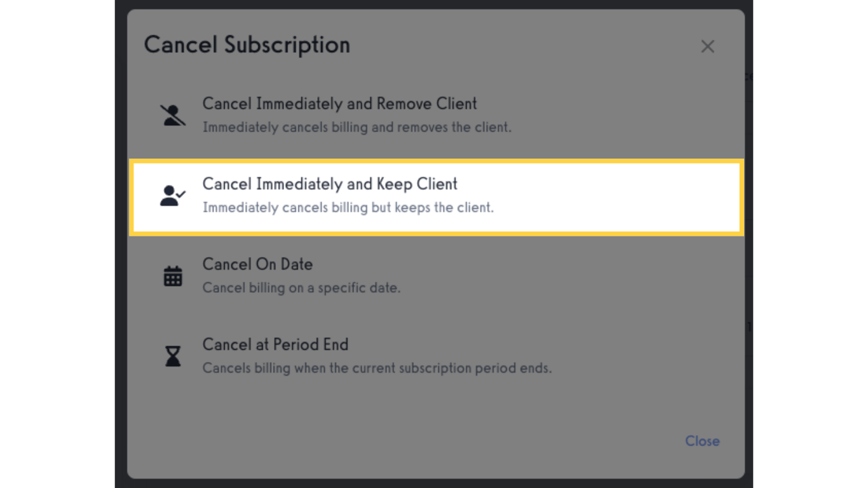This screenshot has height=488, width=868.
Task: Click the person-with-checkmark keep client icon
Action: tap(173, 196)
